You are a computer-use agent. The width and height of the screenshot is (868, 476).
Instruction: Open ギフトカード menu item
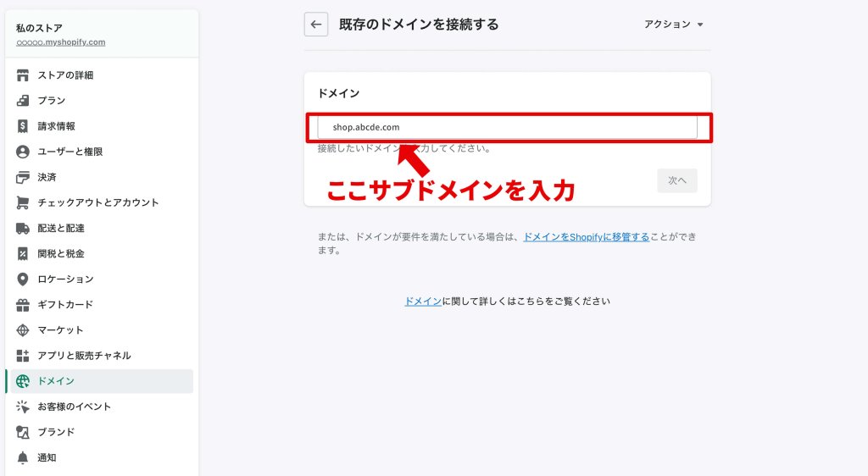click(x=102, y=305)
